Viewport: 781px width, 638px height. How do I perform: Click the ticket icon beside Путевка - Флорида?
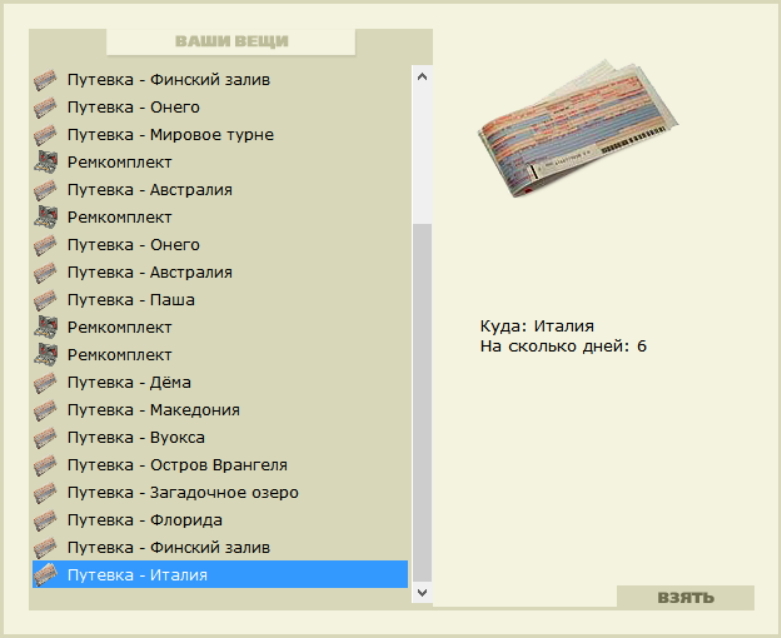point(45,520)
